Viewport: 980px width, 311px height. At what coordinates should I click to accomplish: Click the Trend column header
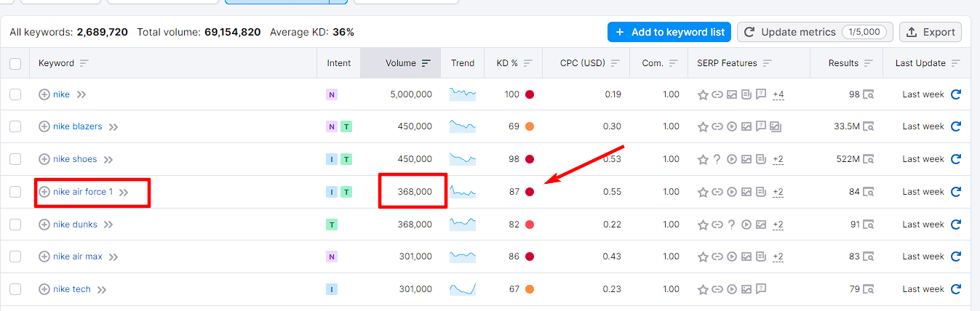pos(463,63)
